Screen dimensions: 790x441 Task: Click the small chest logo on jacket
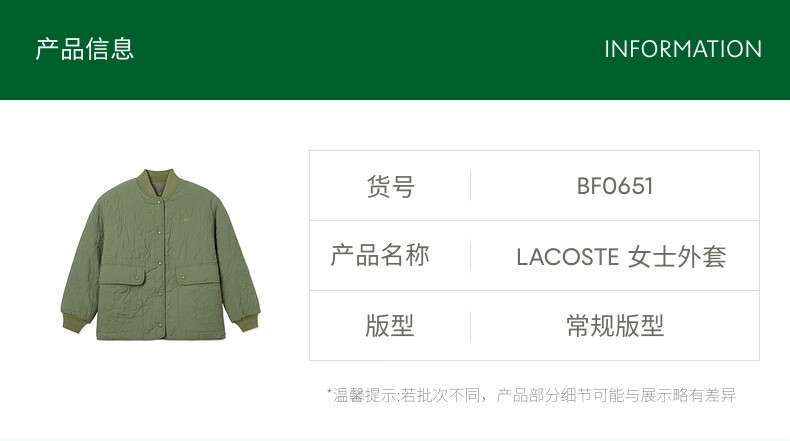coord(185,219)
